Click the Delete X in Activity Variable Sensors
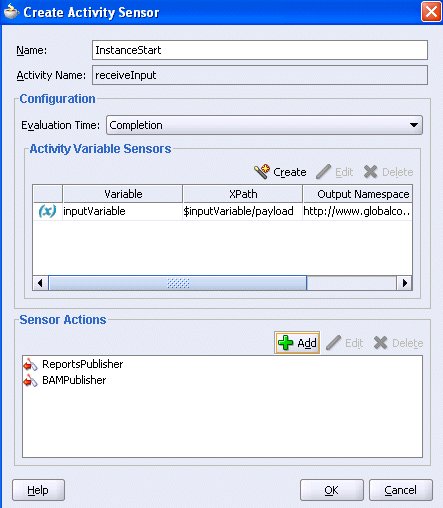This screenshot has height=508, width=443. click(x=370, y=172)
